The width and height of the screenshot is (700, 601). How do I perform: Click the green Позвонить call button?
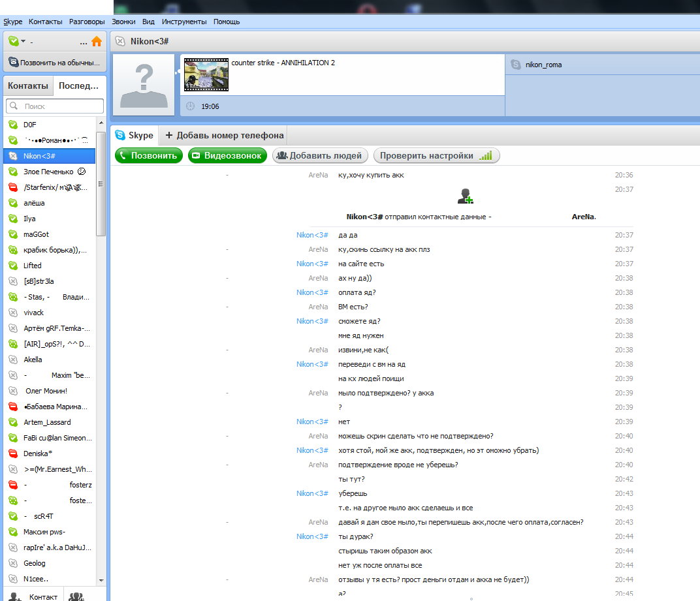tap(149, 155)
